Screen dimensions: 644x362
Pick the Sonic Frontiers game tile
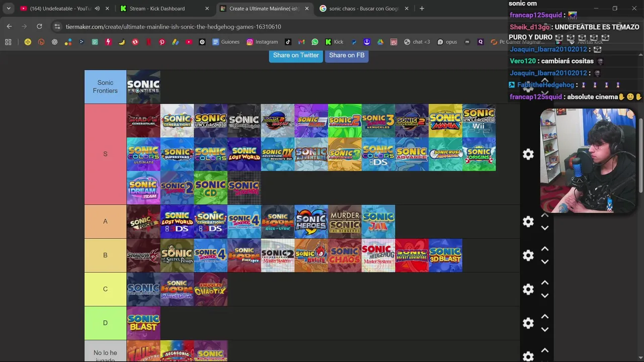pos(143,87)
